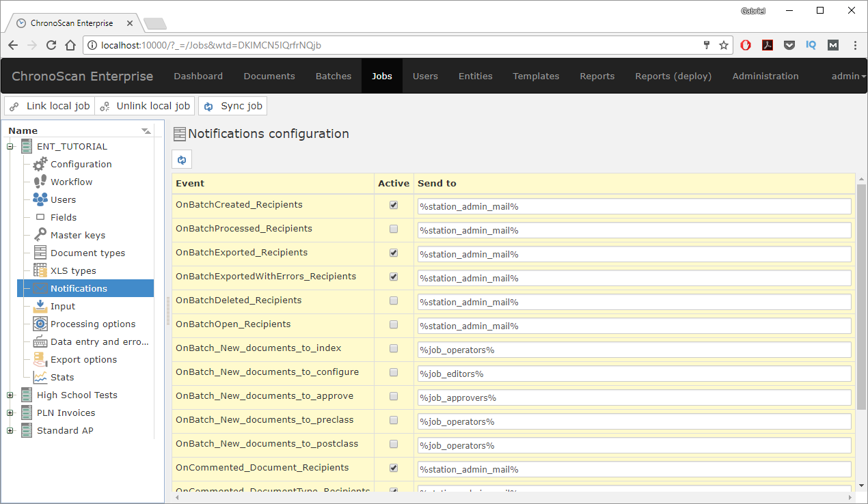The image size is (868, 504).
Task: Enable Active for OnBatchDeleted_Recipients
Action: click(394, 300)
